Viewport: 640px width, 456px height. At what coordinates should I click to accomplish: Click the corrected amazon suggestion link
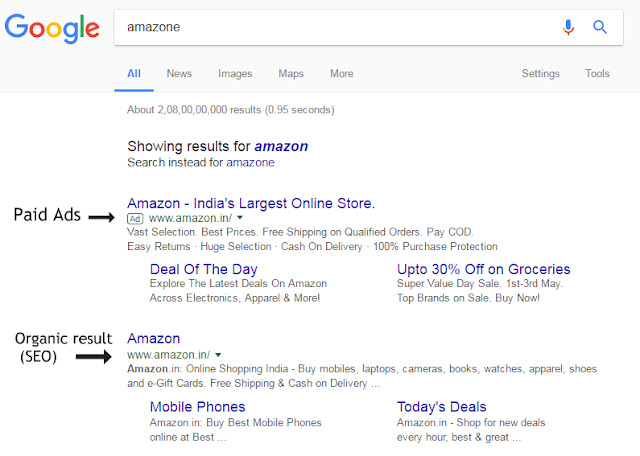click(281, 146)
